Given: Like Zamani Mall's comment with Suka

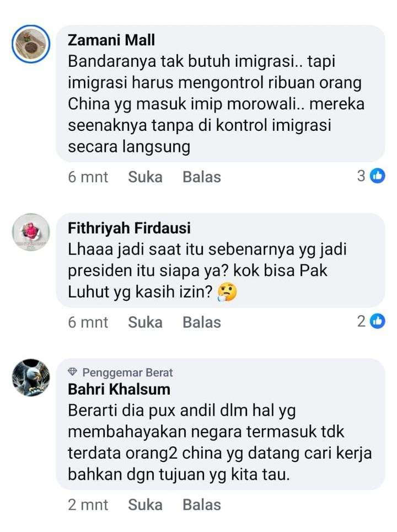Looking at the screenshot, I should tap(145, 177).
